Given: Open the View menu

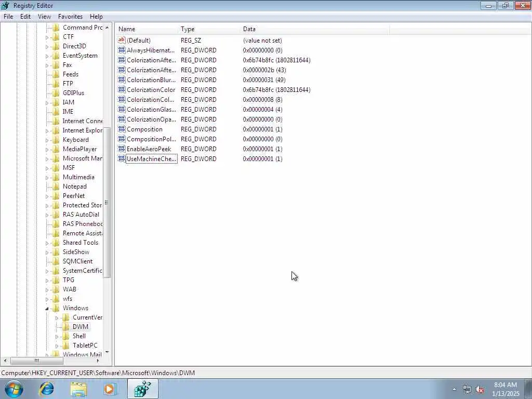Looking at the screenshot, I should pyautogui.click(x=44, y=17).
